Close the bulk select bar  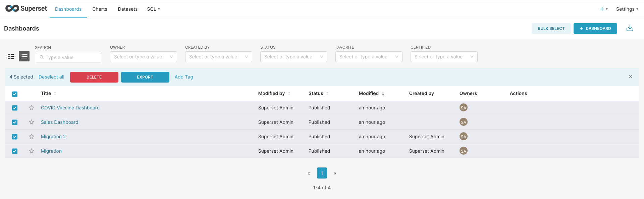tap(630, 77)
